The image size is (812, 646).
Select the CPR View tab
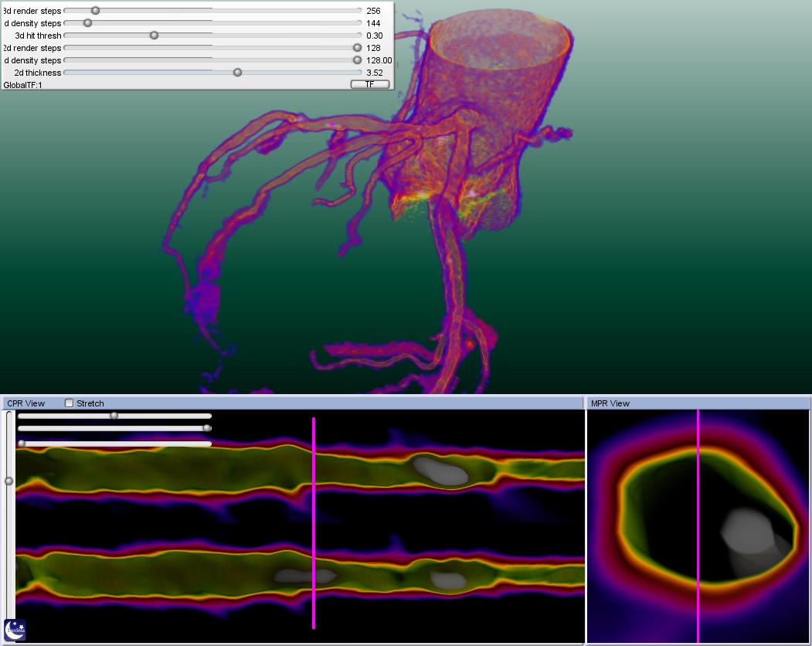coord(26,403)
